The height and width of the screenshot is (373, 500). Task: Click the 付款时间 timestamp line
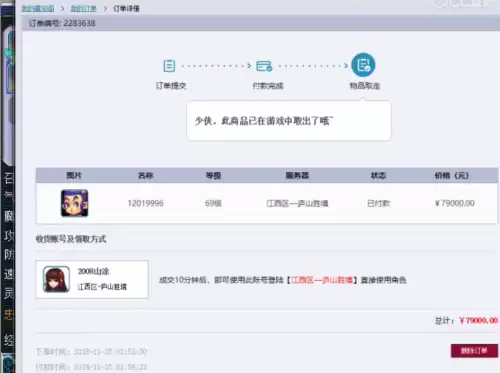click(x=91, y=367)
